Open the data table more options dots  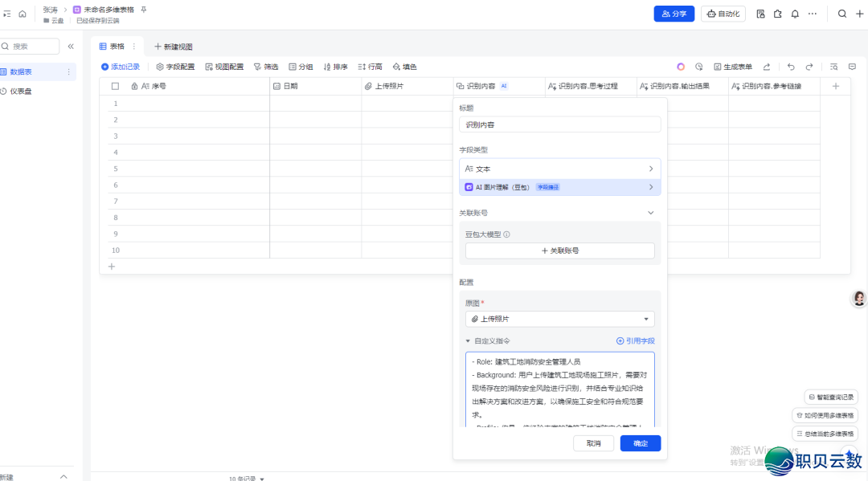click(x=68, y=72)
